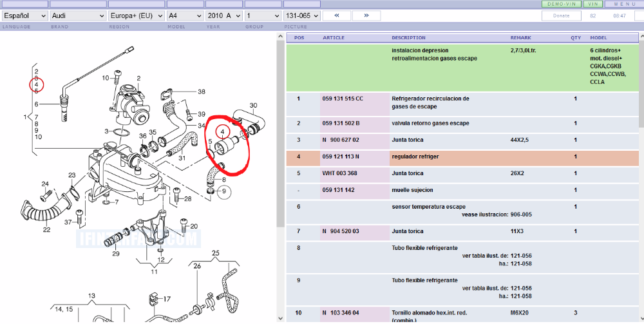This screenshot has height=324, width=644.
Task: Click remark 11X3 in row 7
Action: [x=517, y=231]
